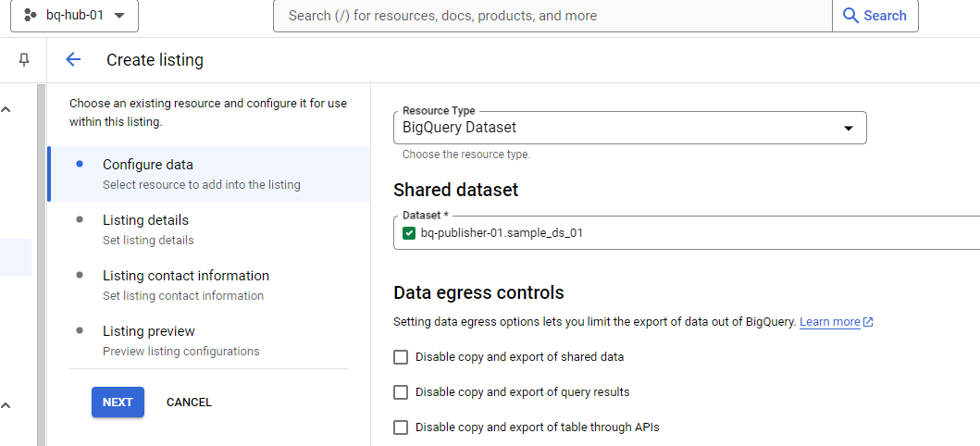The image size is (980, 446).
Task: Open Learn more external link icon
Action: [x=868, y=322]
